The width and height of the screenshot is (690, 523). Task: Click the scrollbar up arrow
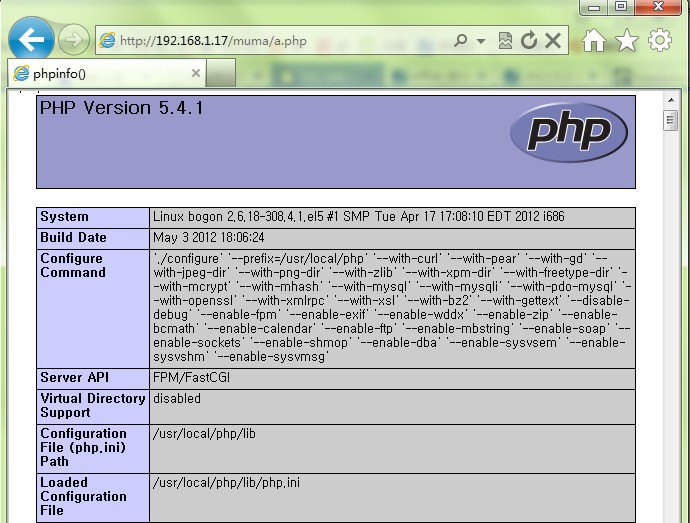pyautogui.click(x=671, y=100)
